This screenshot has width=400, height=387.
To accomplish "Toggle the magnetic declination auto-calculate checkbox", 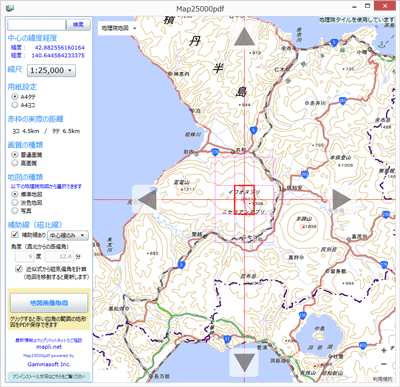I will point(19,269).
